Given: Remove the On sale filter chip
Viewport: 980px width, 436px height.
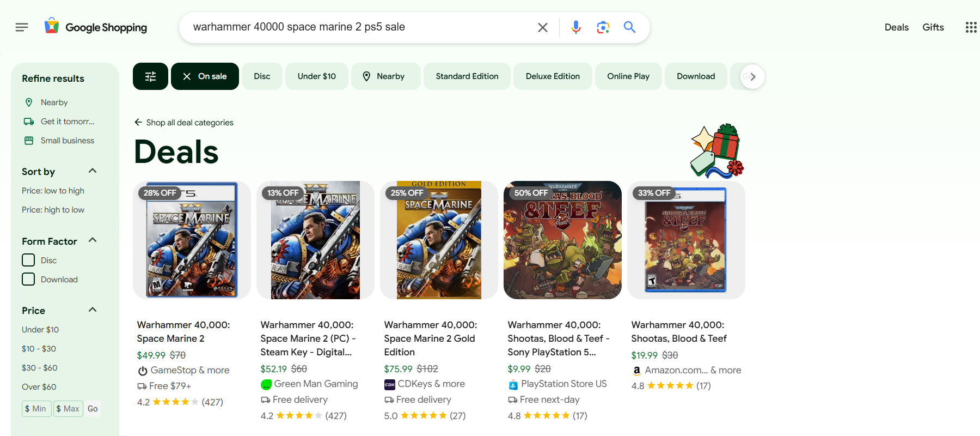Looking at the screenshot, I should point(187,76).
